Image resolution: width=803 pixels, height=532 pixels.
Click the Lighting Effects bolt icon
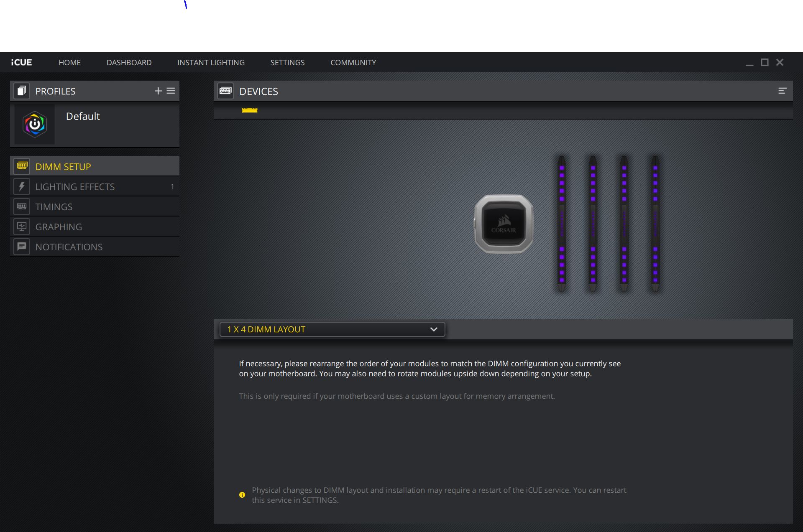[x=22, y=186]
